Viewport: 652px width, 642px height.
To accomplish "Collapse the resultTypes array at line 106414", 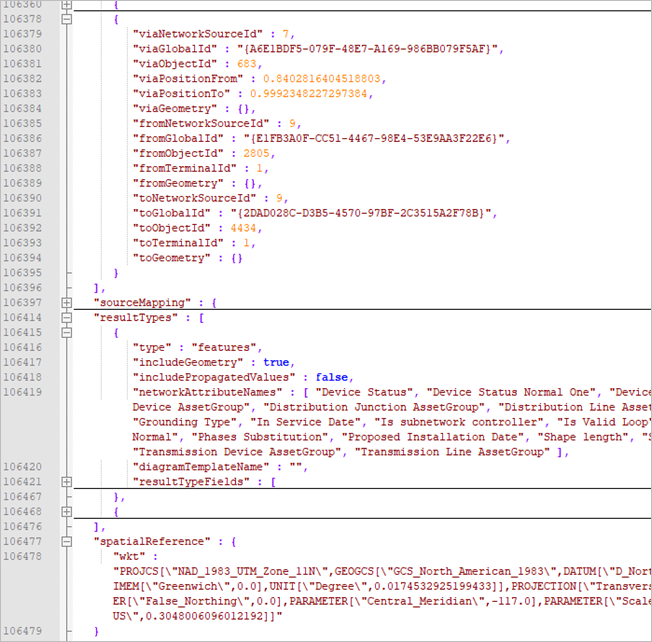I will coord(67,318).
